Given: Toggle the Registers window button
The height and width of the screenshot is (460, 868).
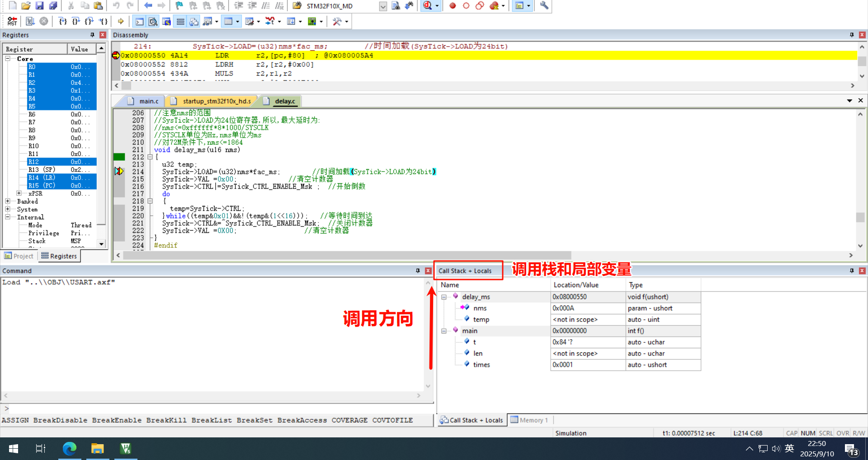Looking at the screenshot, I should coord(180,21).
